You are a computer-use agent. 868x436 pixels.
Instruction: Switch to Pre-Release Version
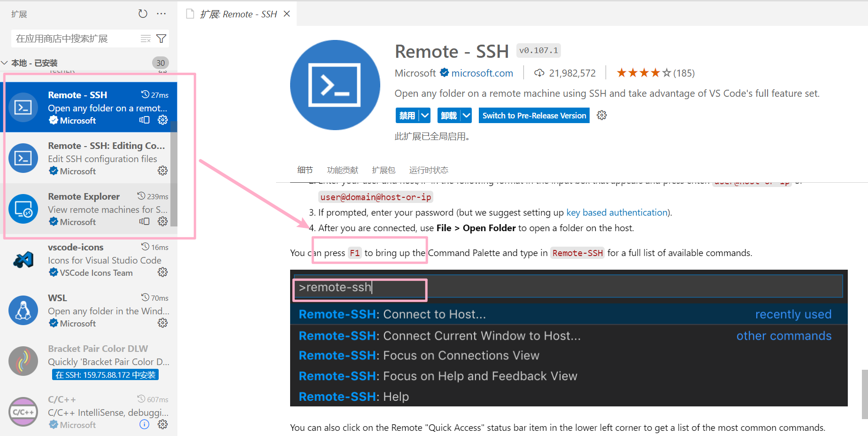[x=534, y=115]
